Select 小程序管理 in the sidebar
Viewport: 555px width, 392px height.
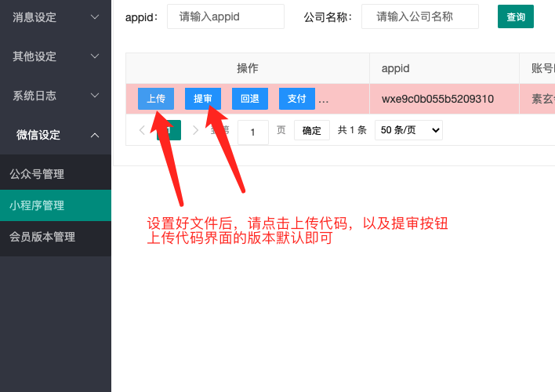37,205
